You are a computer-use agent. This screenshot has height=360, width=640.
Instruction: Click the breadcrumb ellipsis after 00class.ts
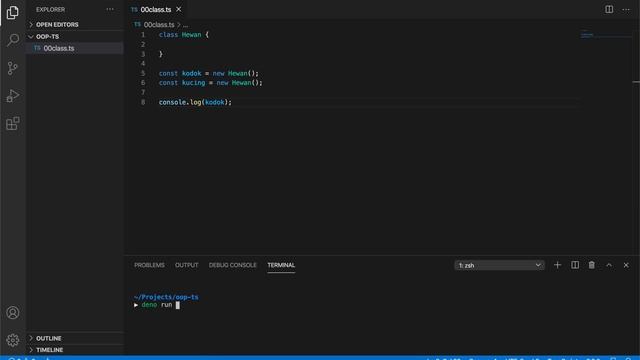point(185,25)
